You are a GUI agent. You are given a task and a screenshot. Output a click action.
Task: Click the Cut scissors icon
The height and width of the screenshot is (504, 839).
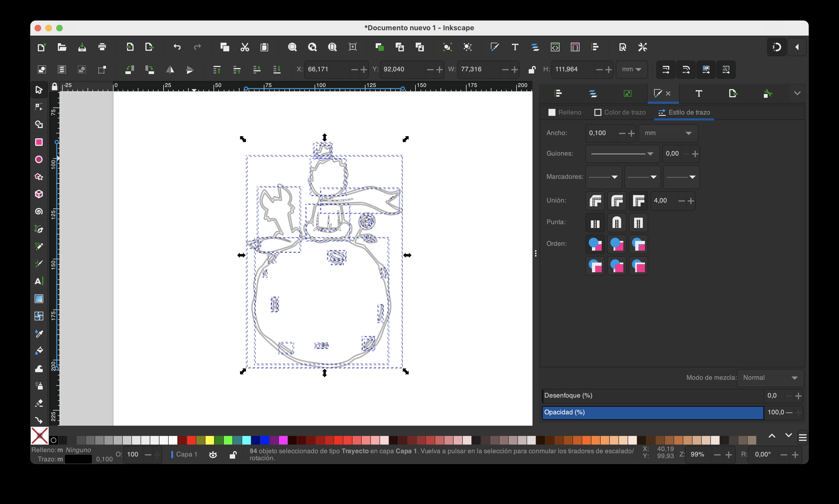(245, 47)
